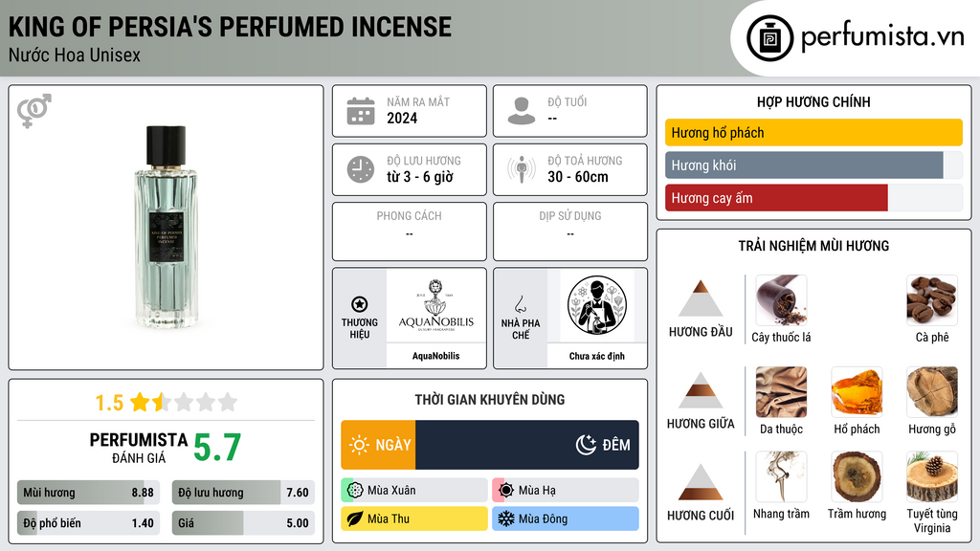Image resolution: width=980 pixels, height=551 pixels.
Task: Click the person silhouette icon for Độ tuổi
Action: click(x=522, y=111)
